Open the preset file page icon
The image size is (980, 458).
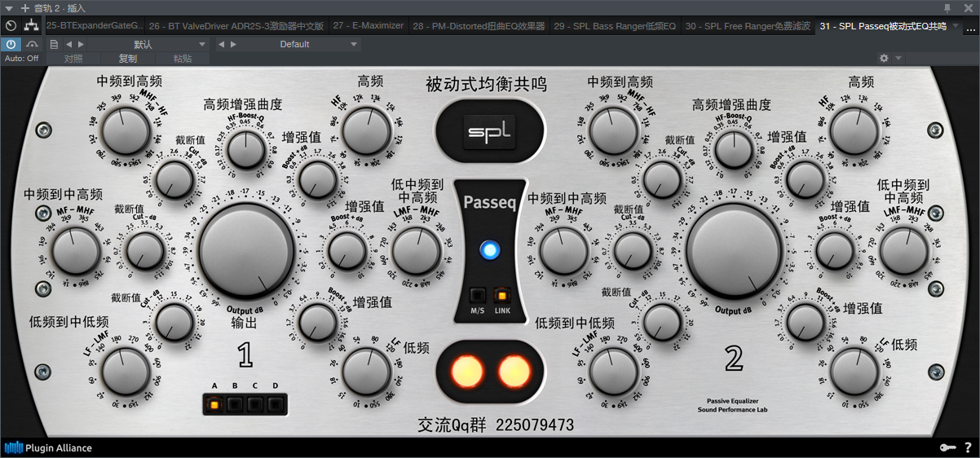(54, 44)
